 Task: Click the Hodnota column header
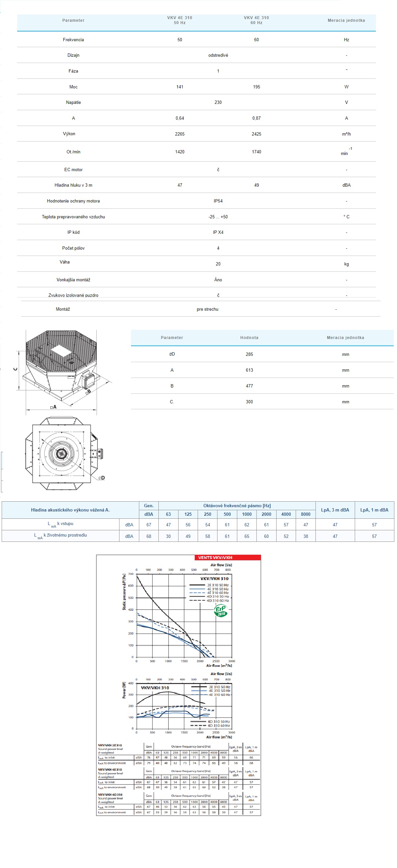[249, 338]
